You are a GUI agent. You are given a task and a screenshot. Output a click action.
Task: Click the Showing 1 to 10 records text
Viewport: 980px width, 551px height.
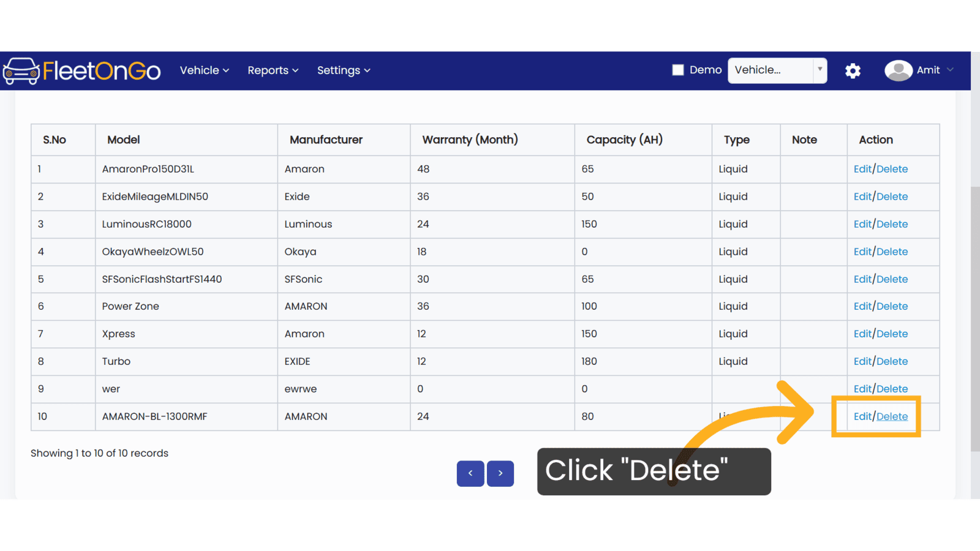[99, 453]
